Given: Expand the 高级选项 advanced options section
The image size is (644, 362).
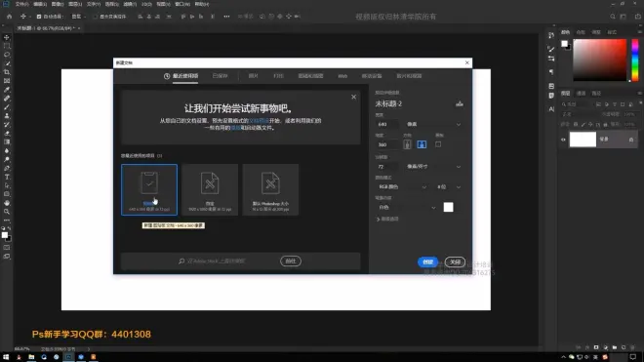Looking at the screenshot, I should [387, 219].
